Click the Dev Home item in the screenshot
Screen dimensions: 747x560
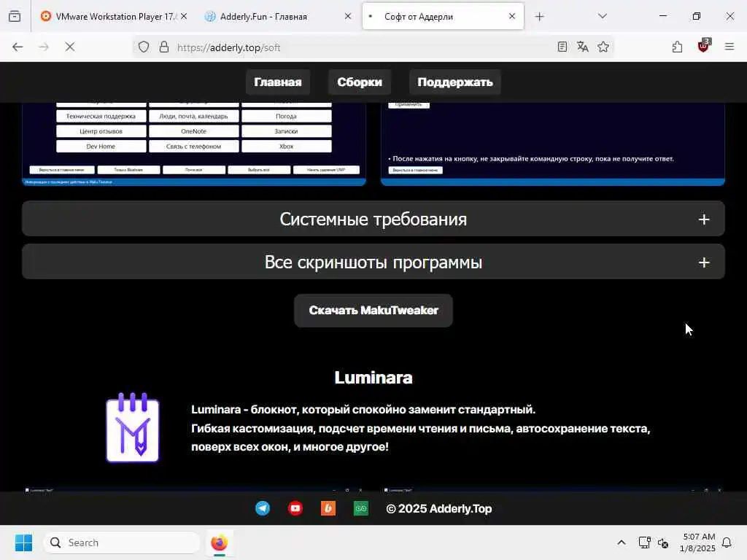click(x=101, y=147)
